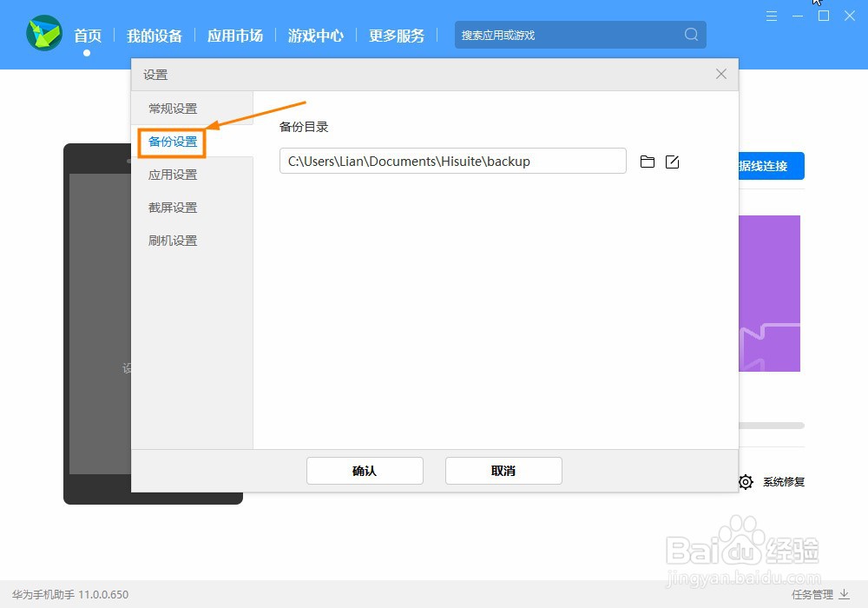The height and width of the screenshot is (608, 868).
Task: Open the backup folder icon
Action: (x=648, y=162)
